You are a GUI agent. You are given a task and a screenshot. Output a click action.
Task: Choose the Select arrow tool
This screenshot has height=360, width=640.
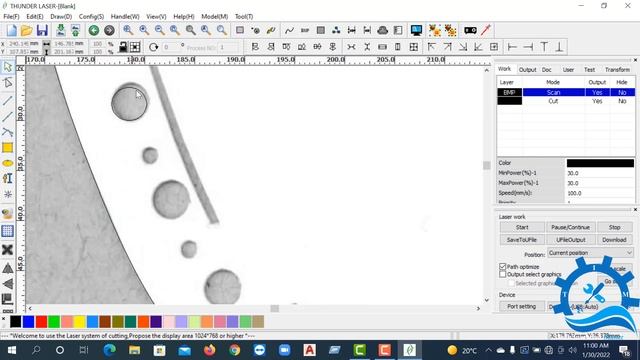pyautogui.click(x=7, y=67)
